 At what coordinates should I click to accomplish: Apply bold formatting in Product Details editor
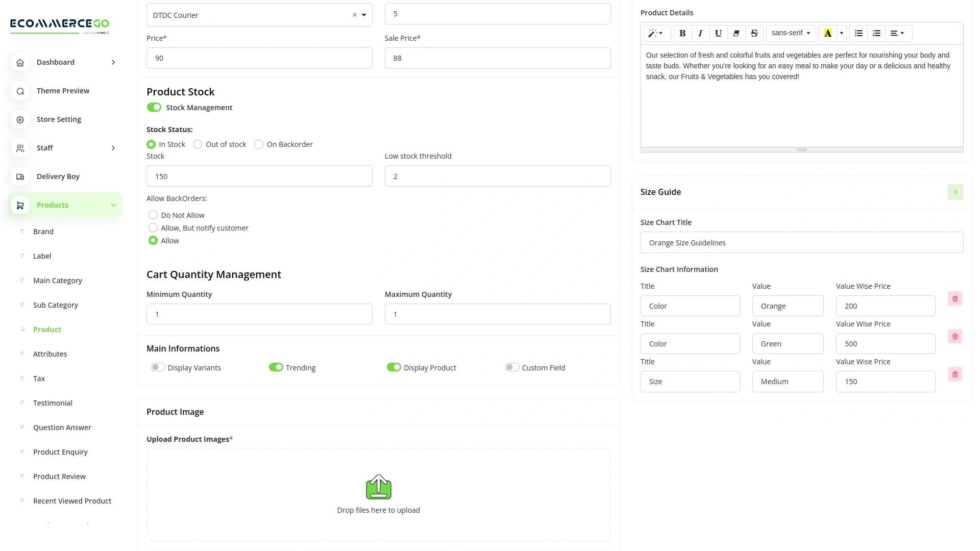[x=682, y=33]
